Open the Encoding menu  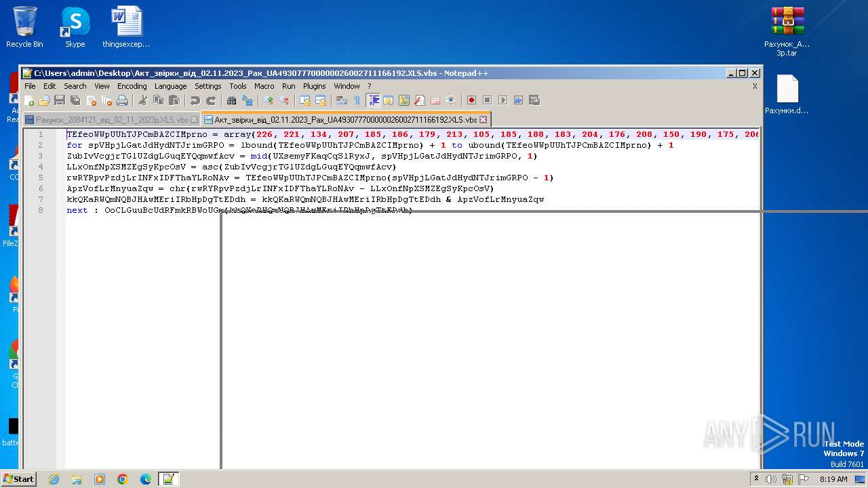(132, 86)
